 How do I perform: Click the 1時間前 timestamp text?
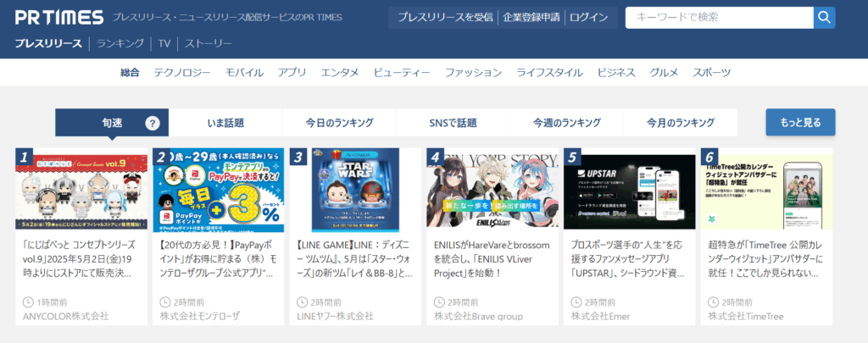click(52, 302)
